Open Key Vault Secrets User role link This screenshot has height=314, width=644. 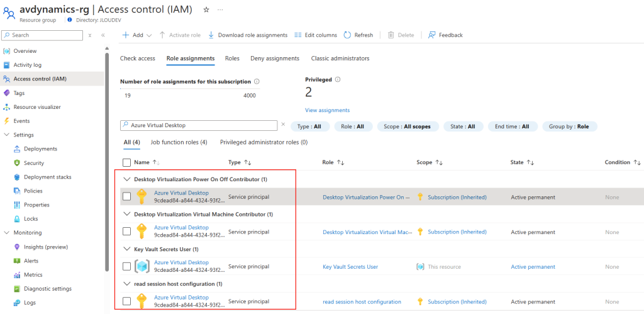(350, 267)
